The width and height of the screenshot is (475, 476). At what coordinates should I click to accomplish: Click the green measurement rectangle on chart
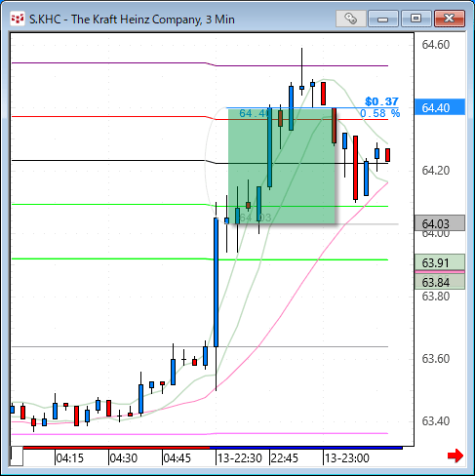pos(282,166)
